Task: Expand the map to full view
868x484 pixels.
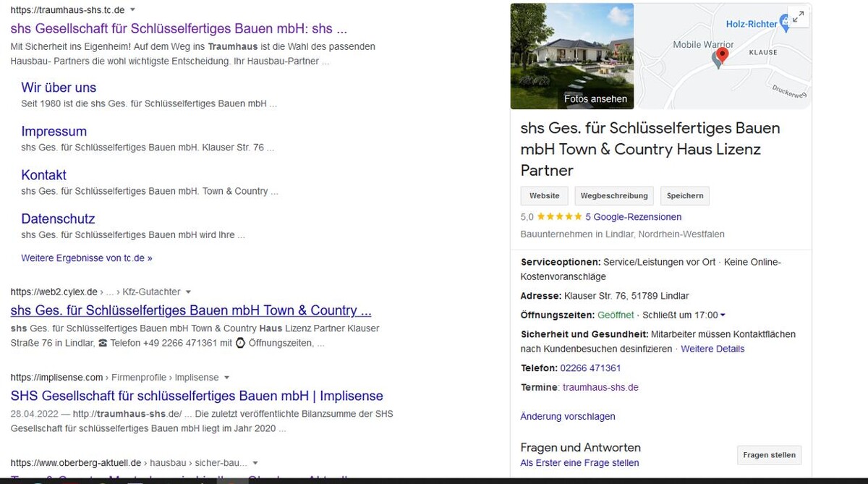Action: 798,17
